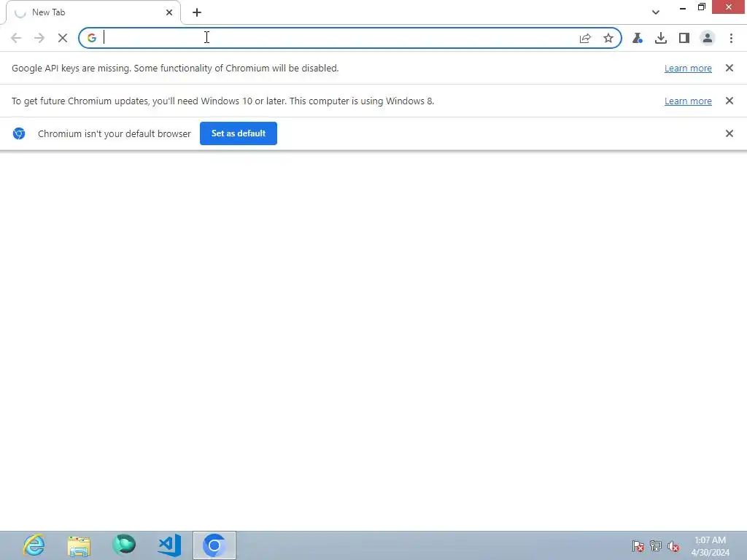Open File Explorer from taskbar
Image resolution: width=747 pixels, height=560 pixels.
click(79, 545)
